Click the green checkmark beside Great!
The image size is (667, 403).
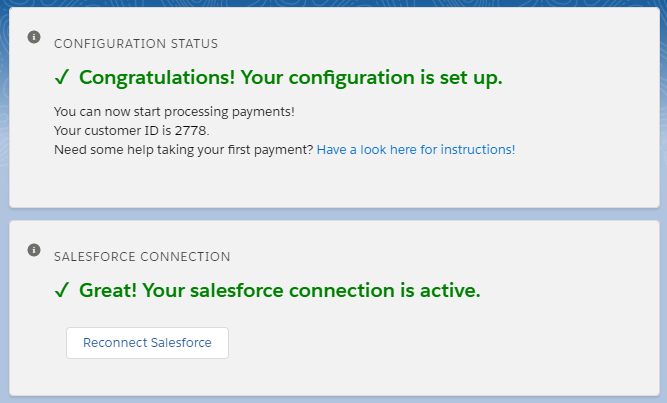tap(62, 290)
